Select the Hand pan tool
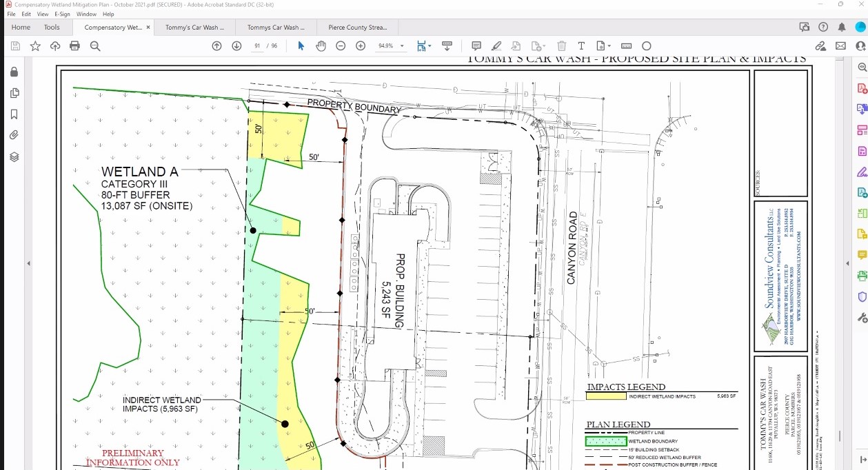 point(321,46)
